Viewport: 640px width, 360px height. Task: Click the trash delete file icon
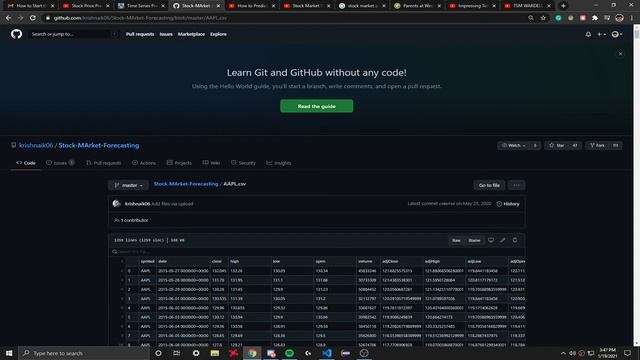(x=515, y=240)
